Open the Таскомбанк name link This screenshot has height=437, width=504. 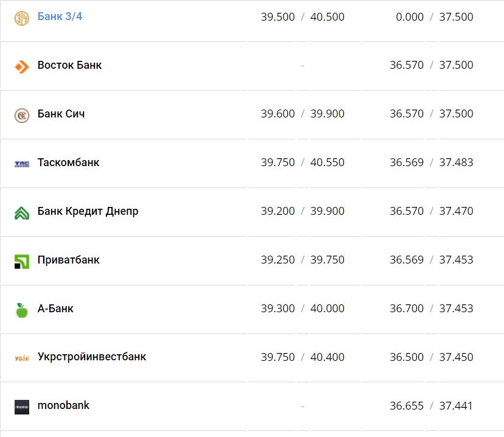[68, 163]
